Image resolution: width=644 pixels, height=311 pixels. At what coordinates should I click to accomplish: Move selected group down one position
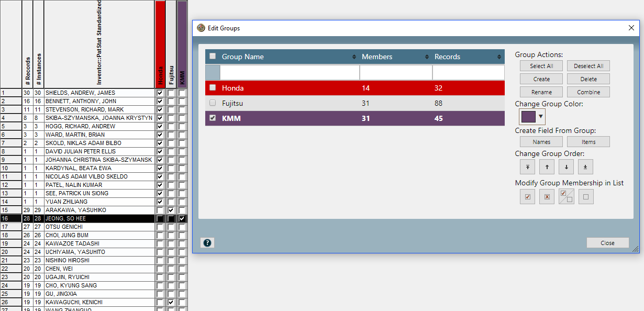tap(566, 167)
